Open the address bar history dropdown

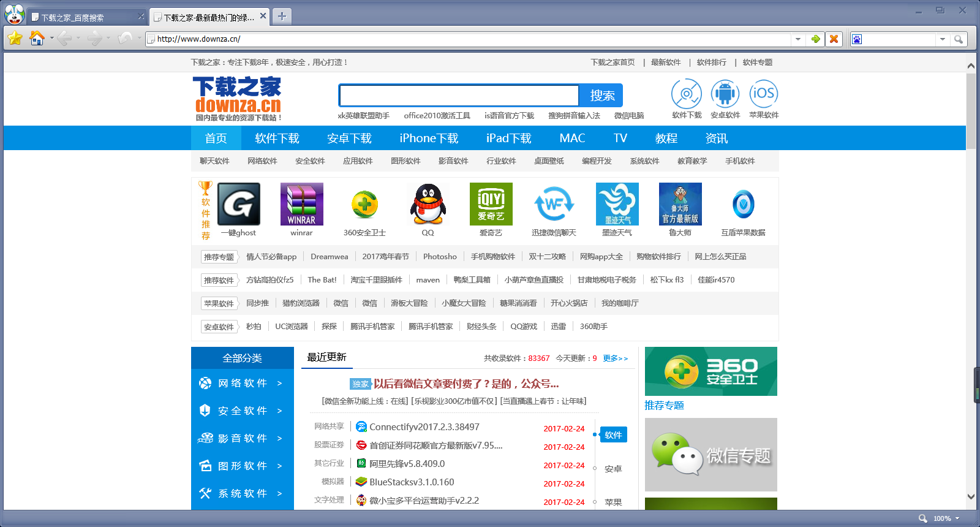tap(797, 39)
